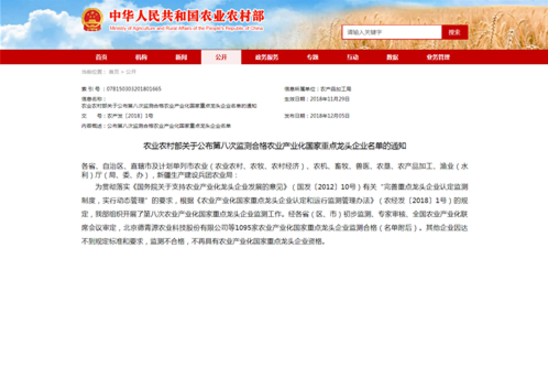Click the 中华人民共和国农业农村部 site title
The height and width of the screenshot is (366, 548).
[187, 16]
